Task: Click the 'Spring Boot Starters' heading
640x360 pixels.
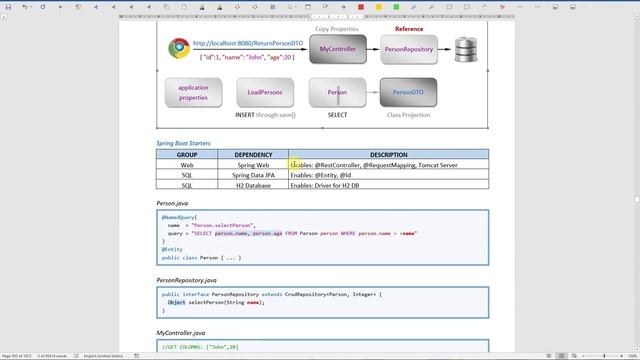Action: pos(183,143)
